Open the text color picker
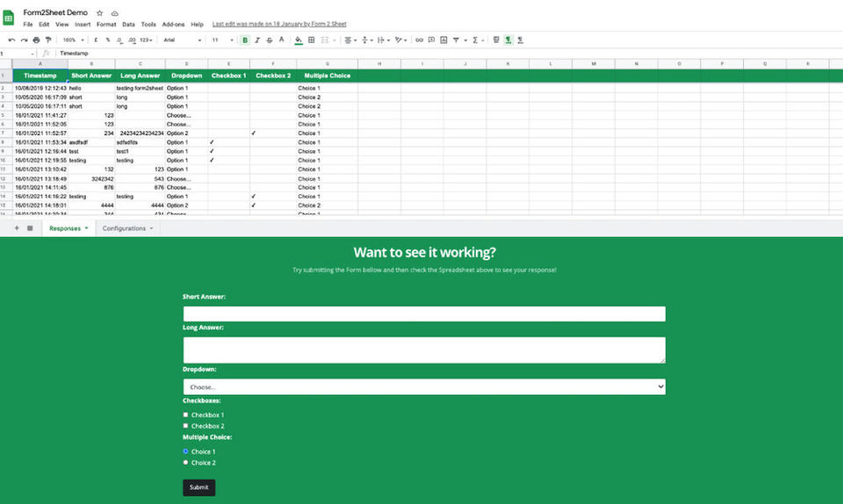Viewport: 843px width, 504px height. [x=281, y=40]
